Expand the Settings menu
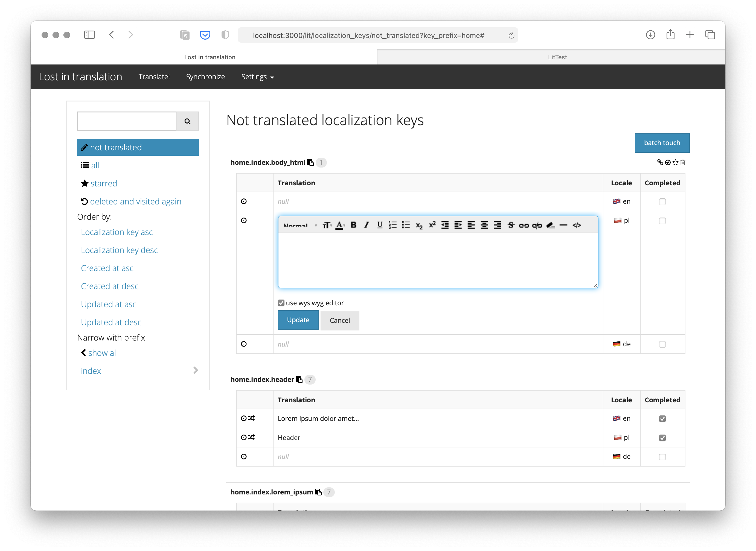The width and height of the screenshot is (756, 551). (257, 77)
